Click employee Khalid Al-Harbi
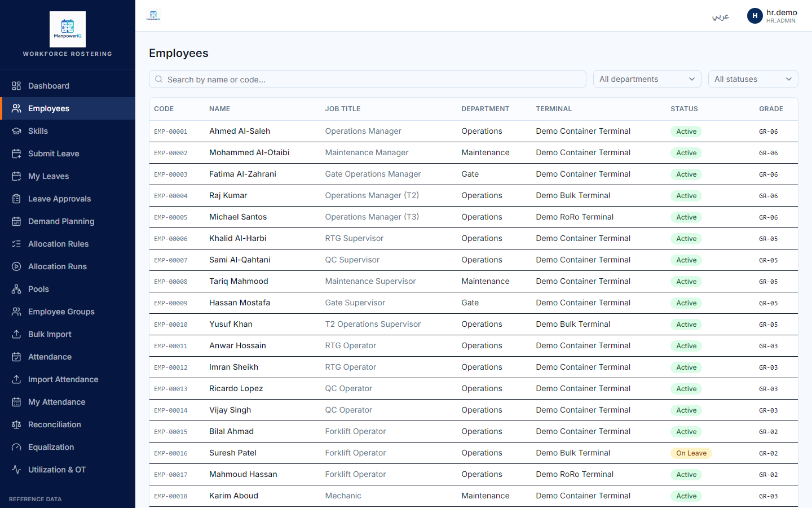The image size is (812, 508). click(x=237, y=238)
